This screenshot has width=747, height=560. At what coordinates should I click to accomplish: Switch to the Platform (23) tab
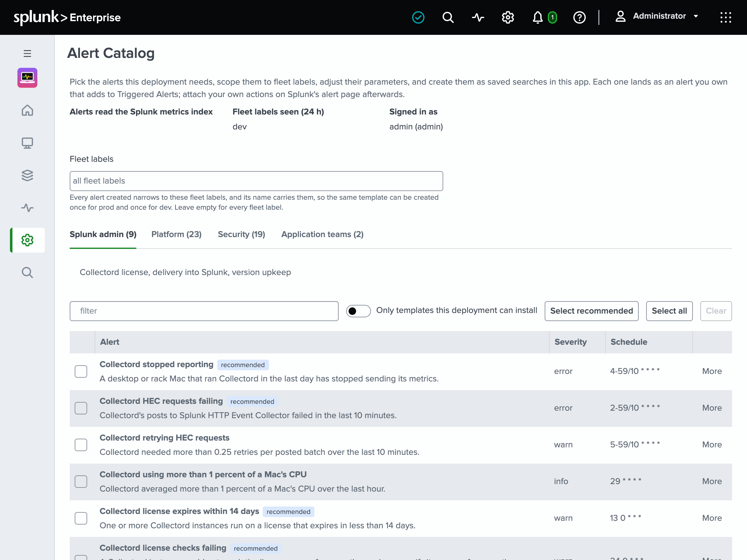pos(176,234)
